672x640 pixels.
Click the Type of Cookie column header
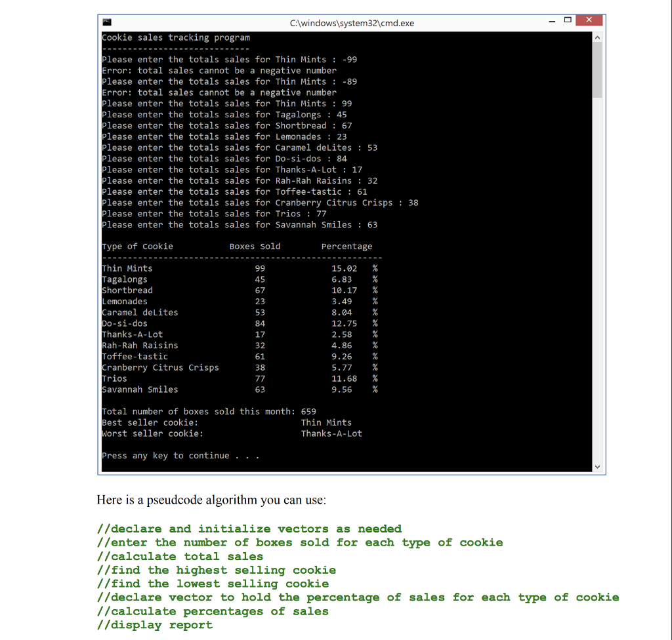coord(137,246)
